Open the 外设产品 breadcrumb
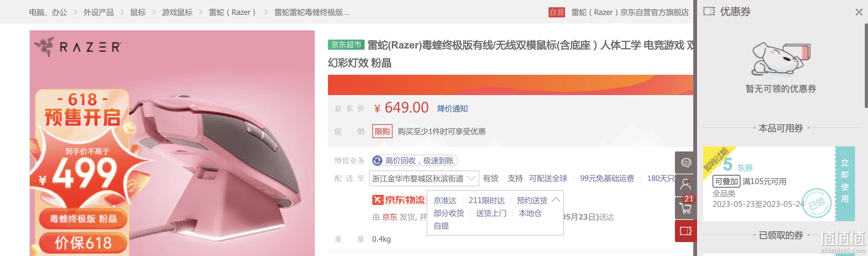This screenshot has height=256, width=868. click(x=98, y=12)
